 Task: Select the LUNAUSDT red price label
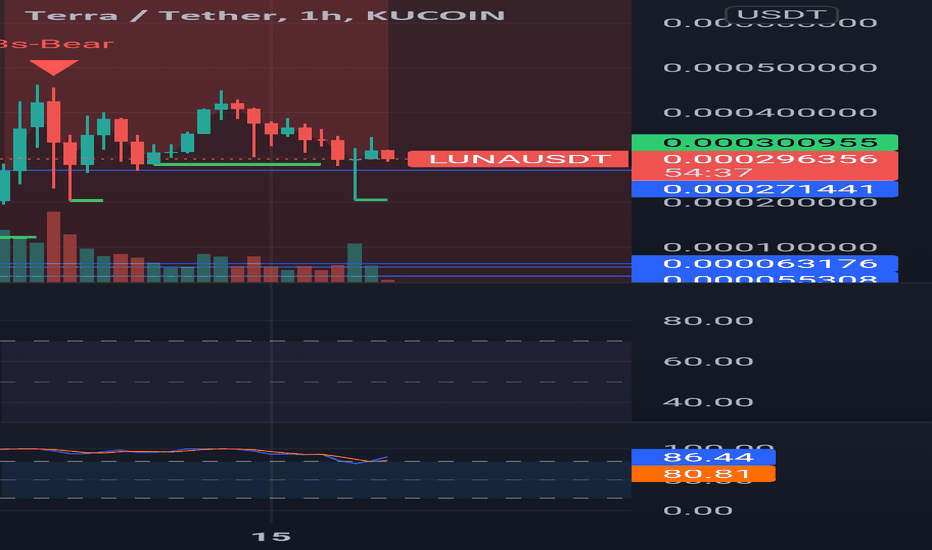518,159
